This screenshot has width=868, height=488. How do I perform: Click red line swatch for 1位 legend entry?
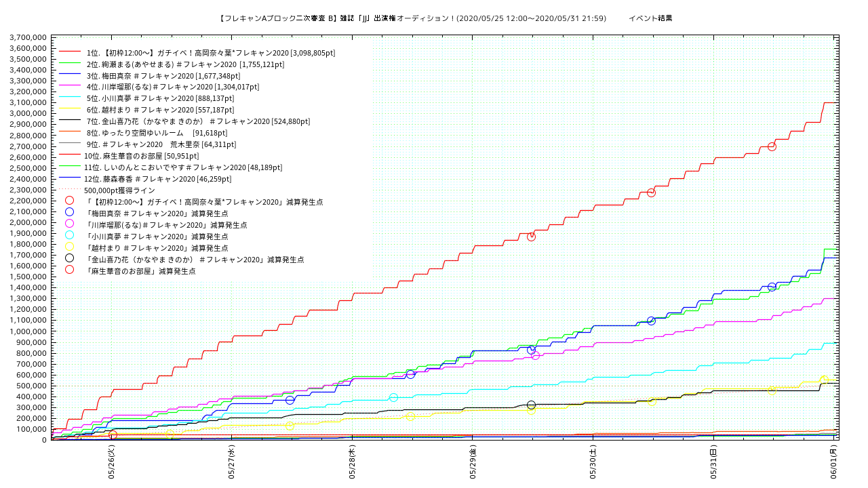[70, 52]
